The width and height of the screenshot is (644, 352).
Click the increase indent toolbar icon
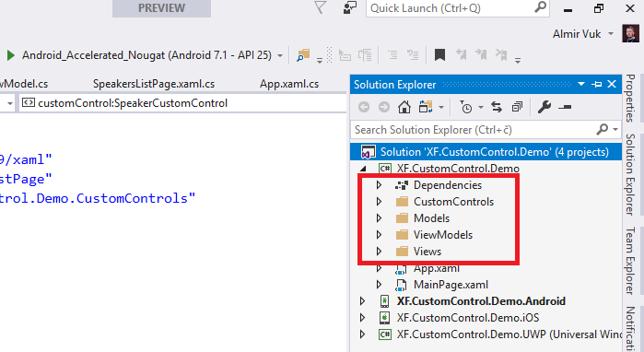[x=365, y=55]
